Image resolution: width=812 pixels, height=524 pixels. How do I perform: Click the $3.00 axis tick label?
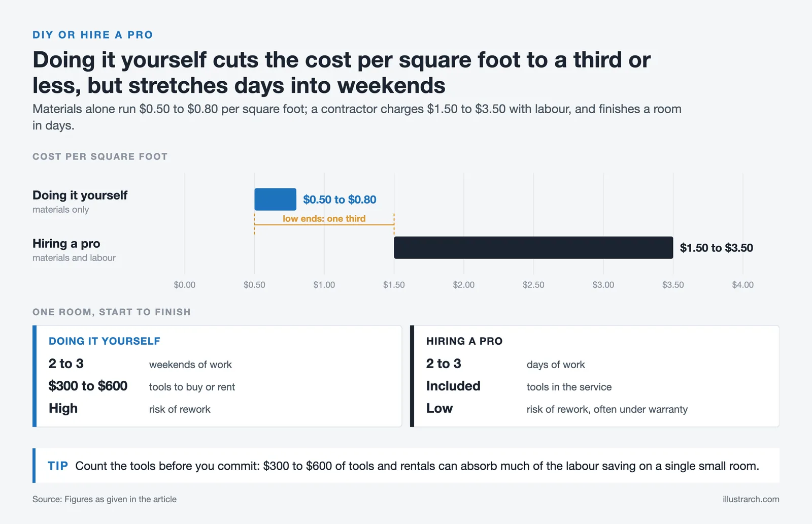(603, 285)
